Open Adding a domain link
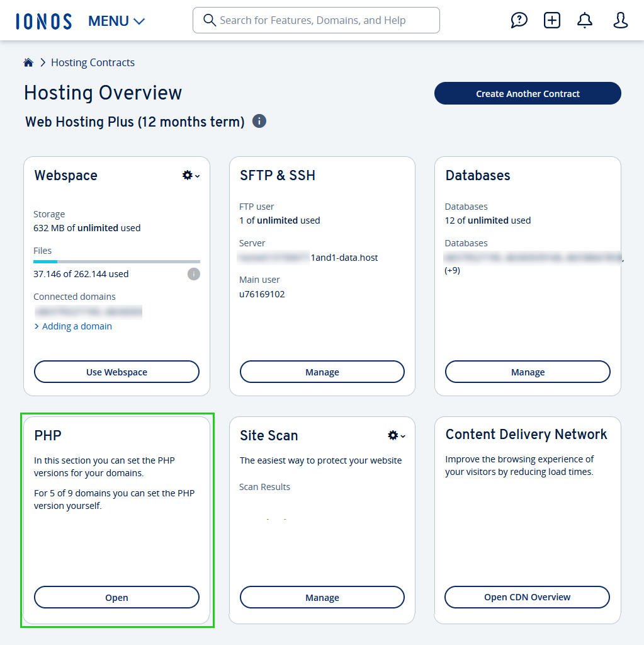This screenshot has height=645, width=644. pyautogui.click(x=72, y=326)
